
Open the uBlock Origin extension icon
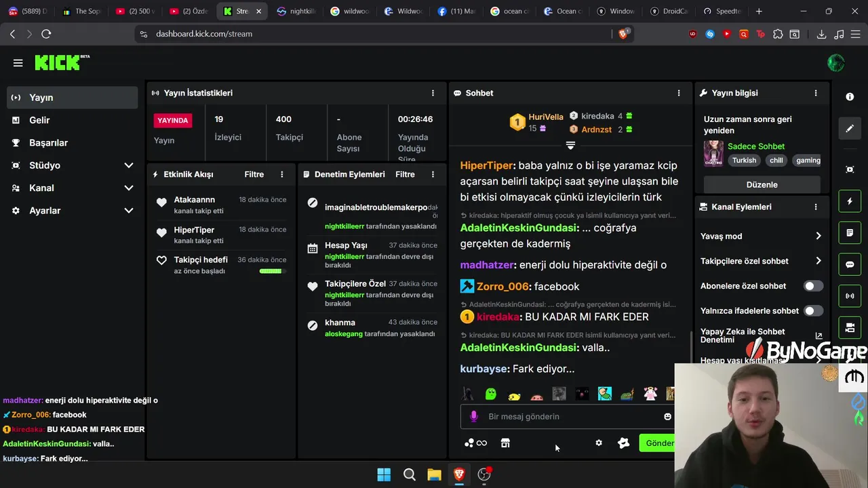pos(692,34)
